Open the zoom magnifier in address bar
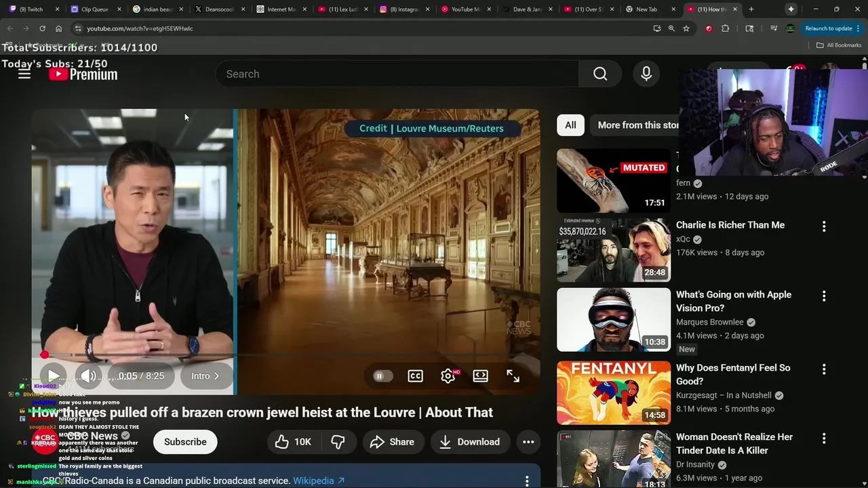 (x=671, y=28)
